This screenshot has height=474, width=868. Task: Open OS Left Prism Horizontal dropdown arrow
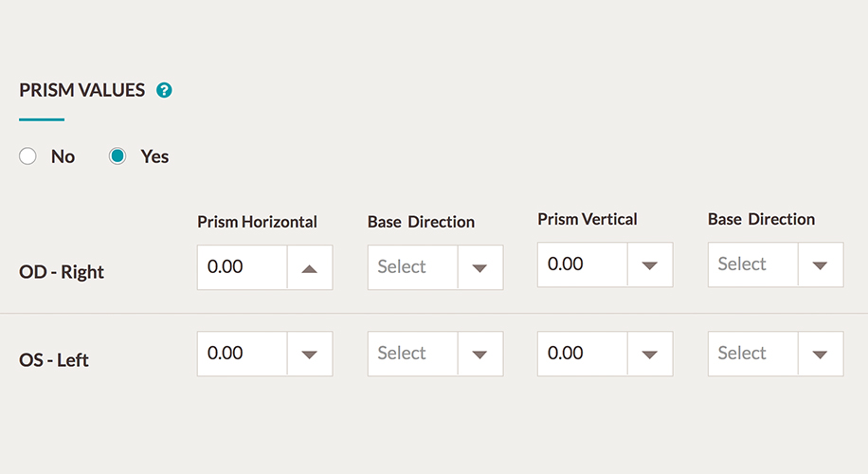click(x=310, y=354)
